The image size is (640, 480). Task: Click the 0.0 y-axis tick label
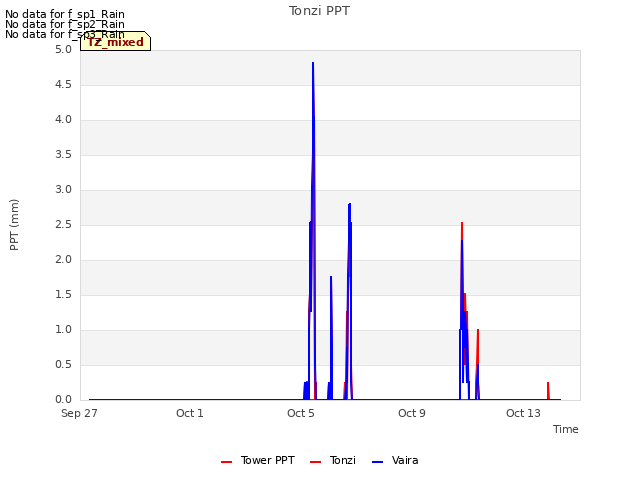coord(63,400)
